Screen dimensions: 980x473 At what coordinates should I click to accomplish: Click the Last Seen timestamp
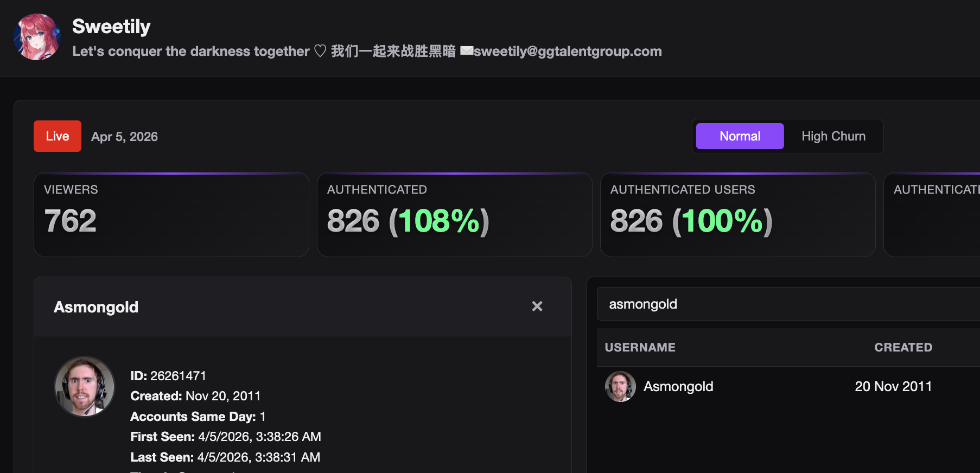258,457
